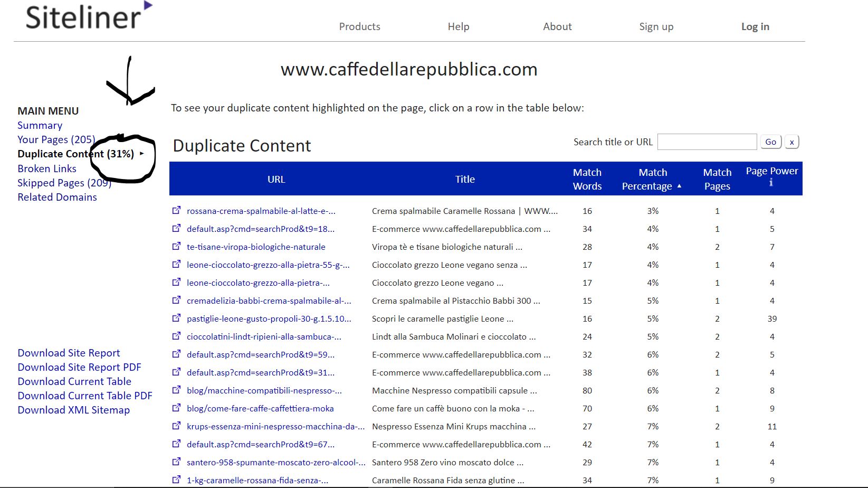
Task: Click Download XML Sitemap link
Action: (x=74, y=410)
